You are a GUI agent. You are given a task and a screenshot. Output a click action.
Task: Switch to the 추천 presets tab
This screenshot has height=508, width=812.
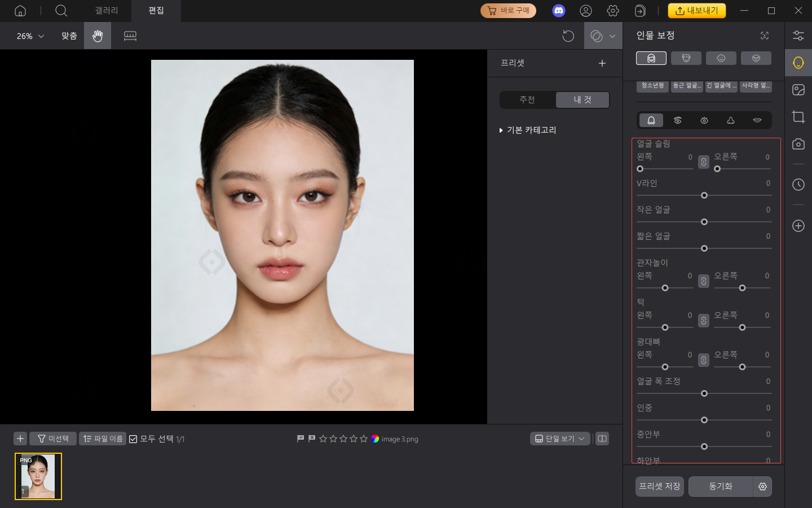[527, 99]
